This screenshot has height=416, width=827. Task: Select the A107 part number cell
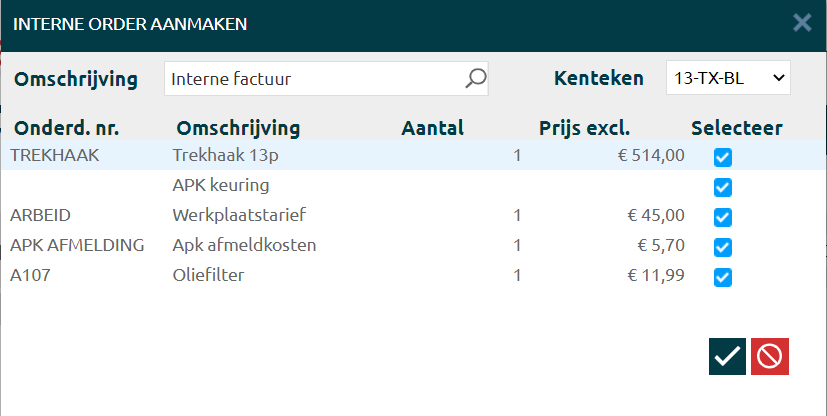coord(30,275)
